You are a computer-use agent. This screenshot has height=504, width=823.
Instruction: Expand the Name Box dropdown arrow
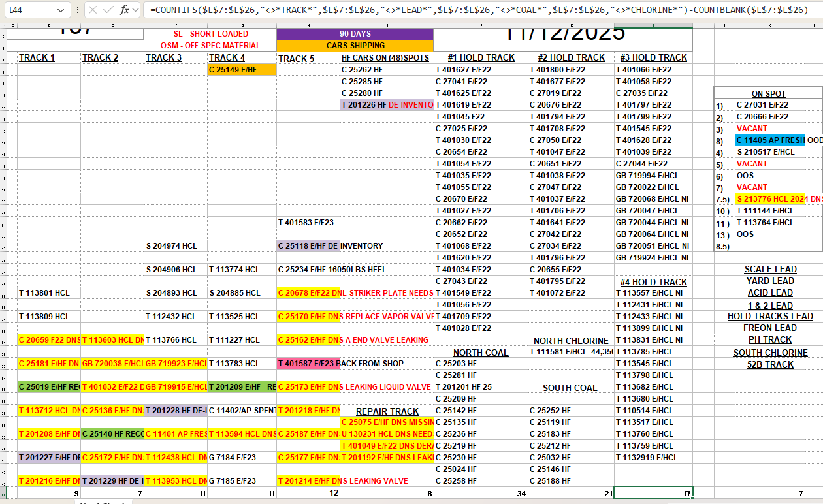pyautogui.click(x=60, y=10)
